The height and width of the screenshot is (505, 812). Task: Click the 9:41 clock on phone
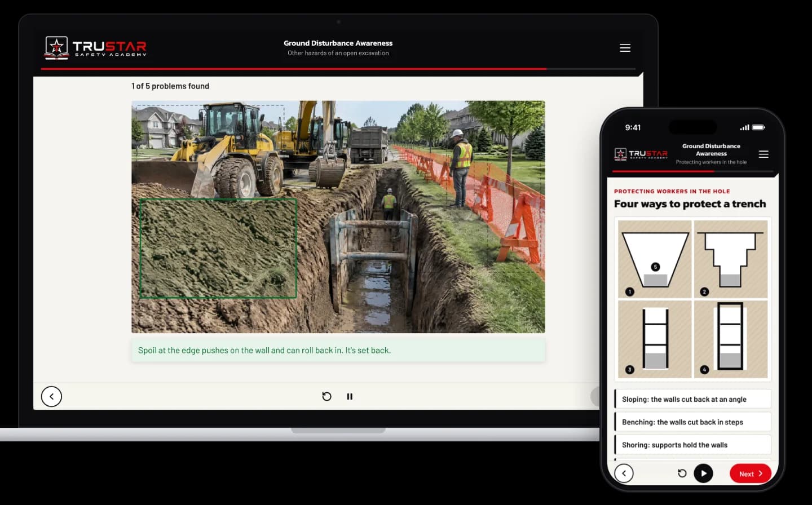click(x=633, y=127)
